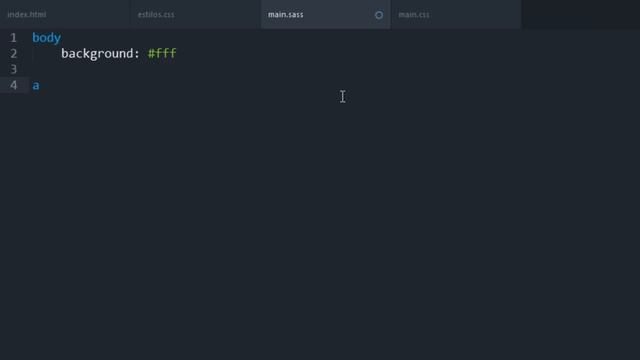Click the '#fff' color value

(162, 53)
